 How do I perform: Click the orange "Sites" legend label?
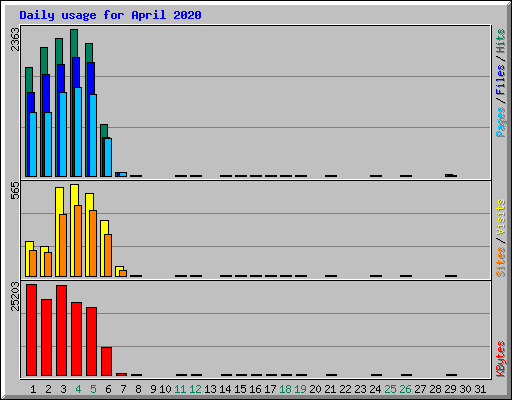point(501,262)
